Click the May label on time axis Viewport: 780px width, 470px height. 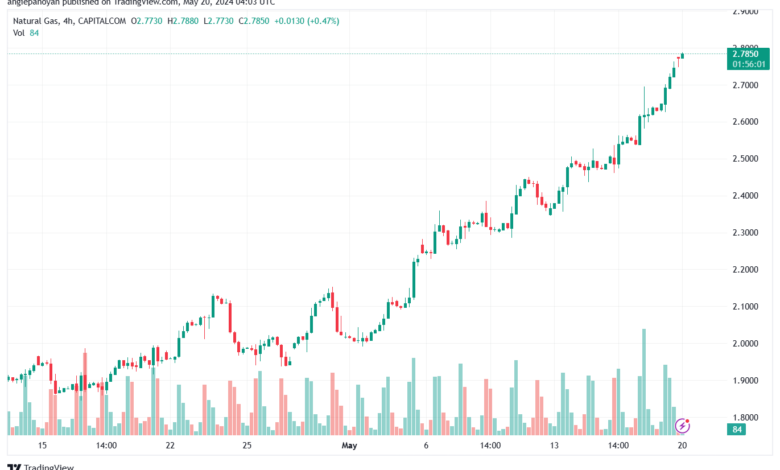(x=349, y=445)
